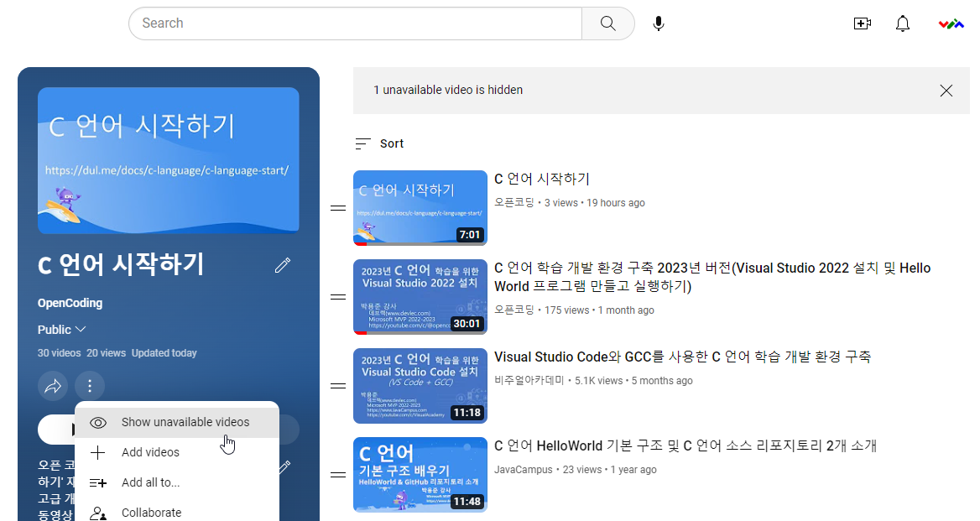The height and width of the screenshot is (521, 980).
Task: Click the search magnifier button
Action: click(607, 23)
